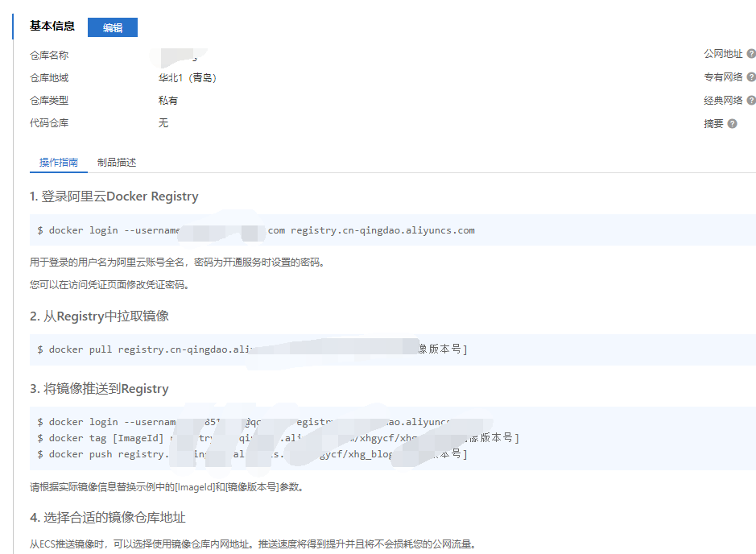
Task: Click heading 2. 从Registry中拉取镜像
Action: point(99,316)
